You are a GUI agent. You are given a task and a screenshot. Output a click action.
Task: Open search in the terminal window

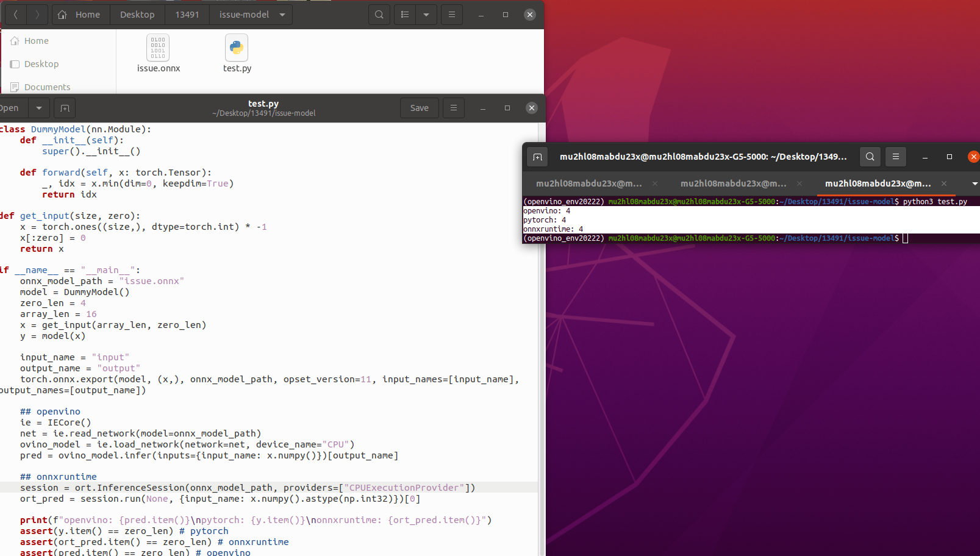point(870,157)
